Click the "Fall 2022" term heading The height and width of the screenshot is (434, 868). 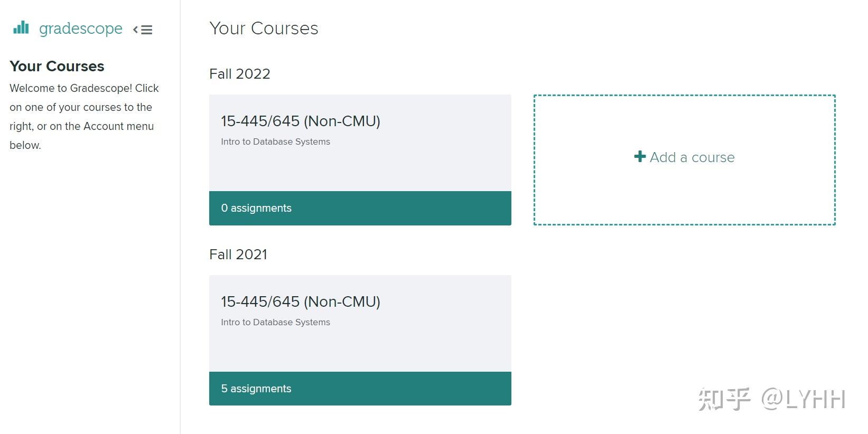[x=239, y=74]
